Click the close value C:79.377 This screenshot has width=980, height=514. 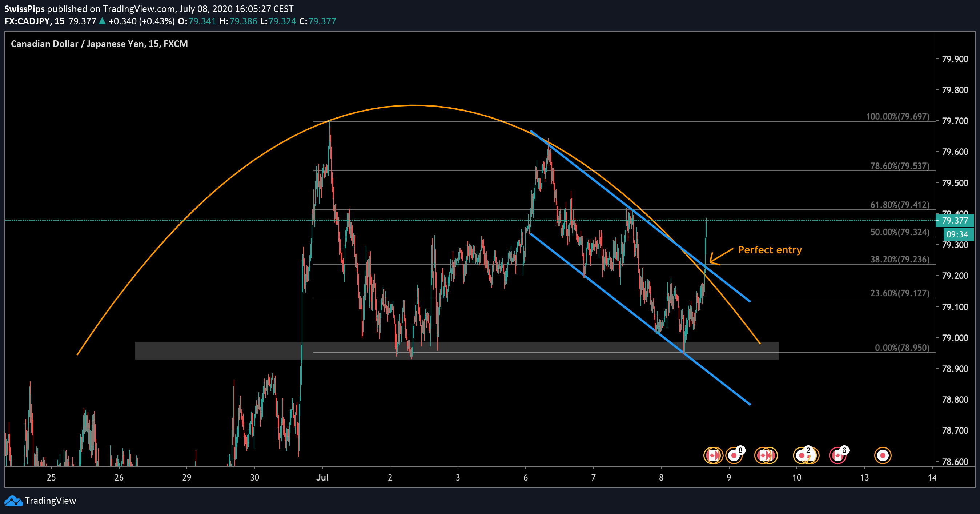tap(318, 21)
